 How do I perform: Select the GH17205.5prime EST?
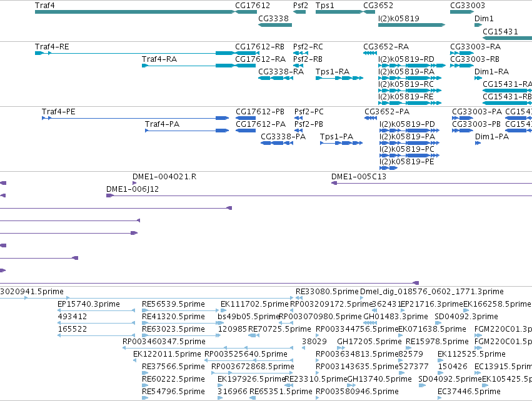tap(341, 348)
